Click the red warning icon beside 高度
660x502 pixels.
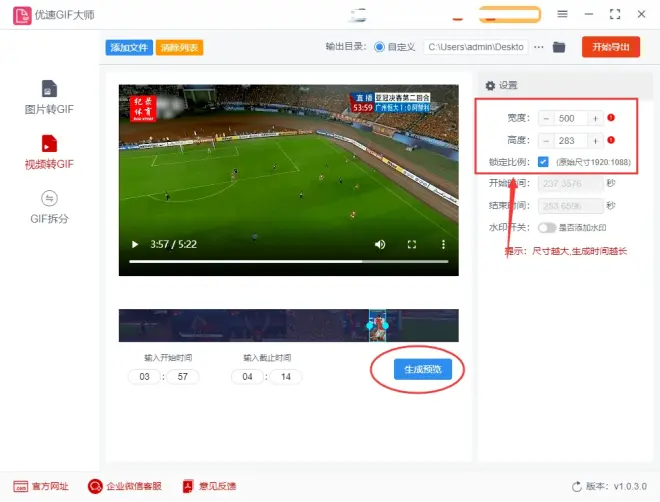(x=611, y=140)
